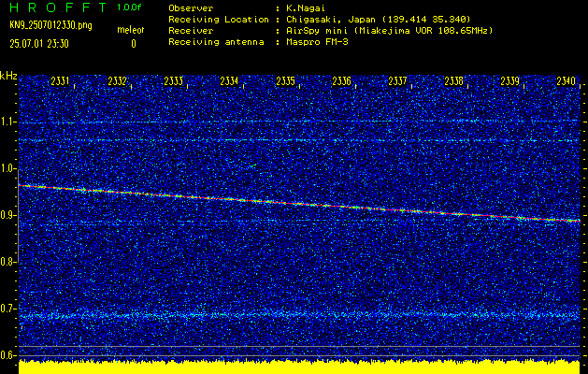
Task: Click the 2334 time marker
Action: click(229, 81)
